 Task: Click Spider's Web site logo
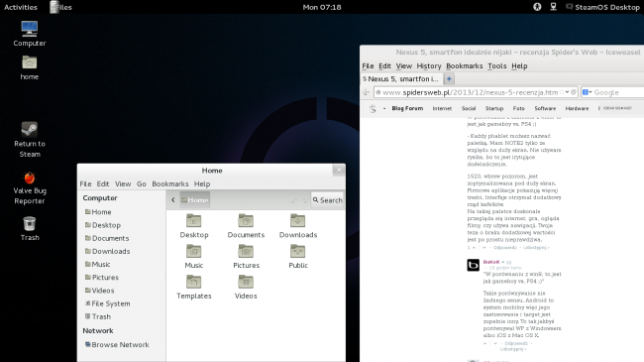[373, 109]
